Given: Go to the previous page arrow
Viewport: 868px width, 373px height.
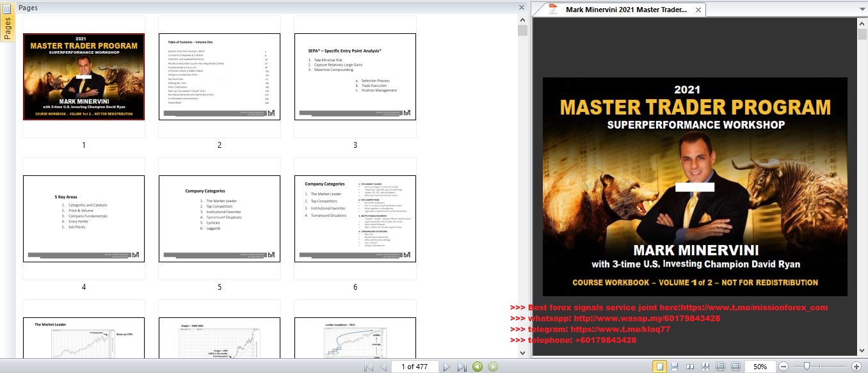Looking at the screenshot, I should click(x=383, y=367).
